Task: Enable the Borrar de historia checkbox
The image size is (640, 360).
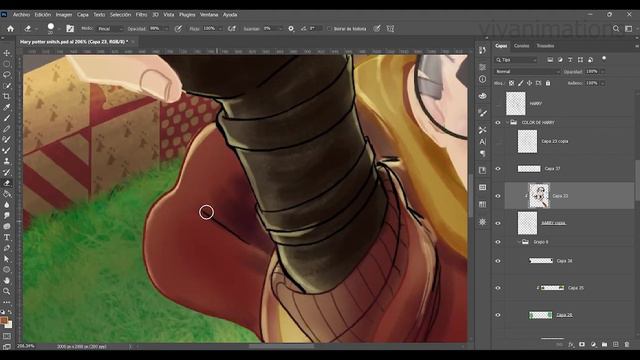Action: tap(329, 29)
